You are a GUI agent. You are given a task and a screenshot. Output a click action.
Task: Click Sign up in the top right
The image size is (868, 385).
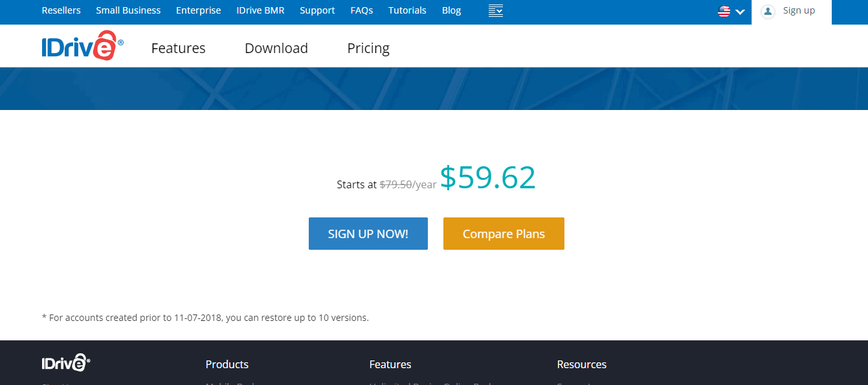tap(799, 11)
